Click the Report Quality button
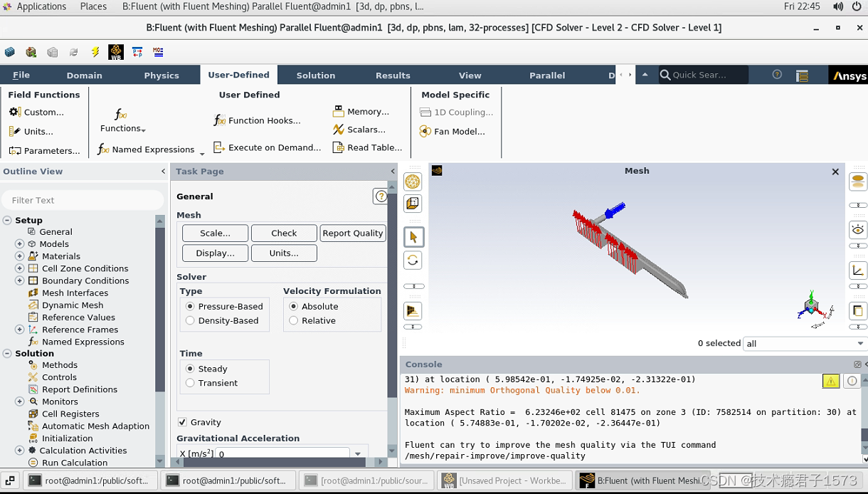The height and width of the screenshot is (494, 868). [353, 233]
